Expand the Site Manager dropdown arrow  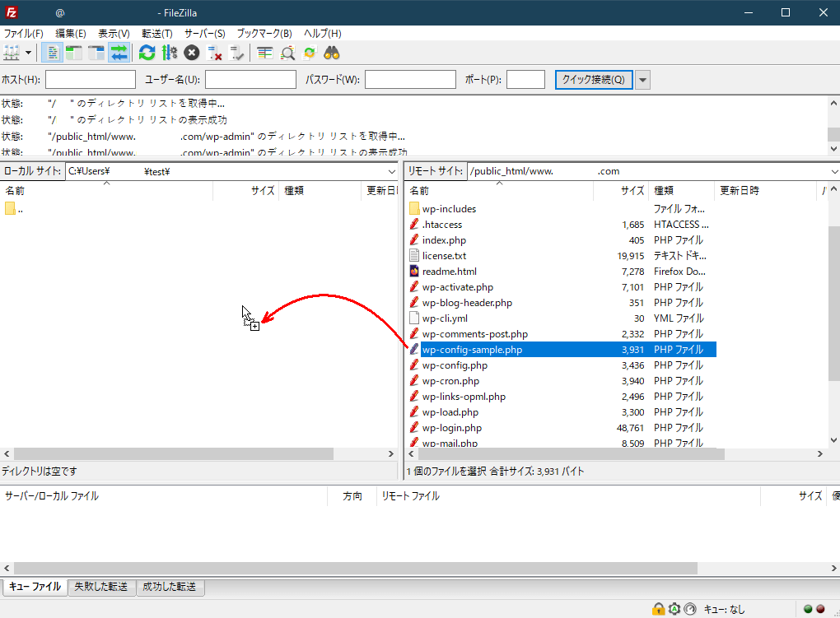click(28, 53)
